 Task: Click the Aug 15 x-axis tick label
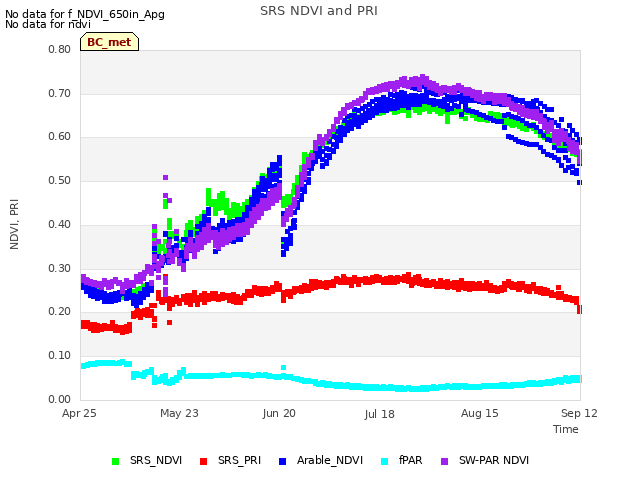[480, 413]
